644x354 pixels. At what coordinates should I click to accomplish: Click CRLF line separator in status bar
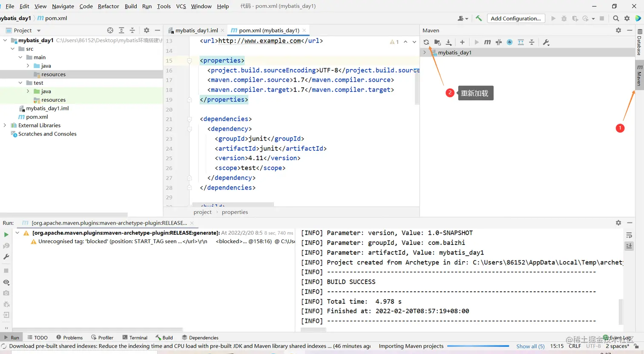click(x=575, y=346)
